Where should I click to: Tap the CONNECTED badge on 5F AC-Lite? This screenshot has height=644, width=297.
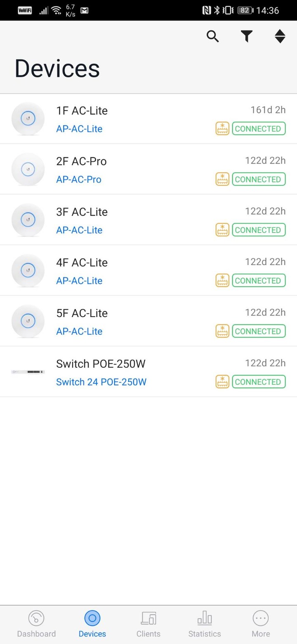pos(259,331)
